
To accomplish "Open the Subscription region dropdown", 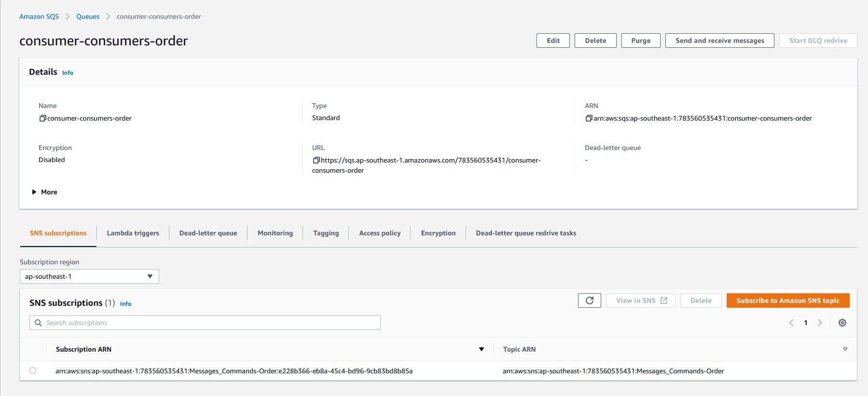I will pyautogui.click(x=89, y=276).
